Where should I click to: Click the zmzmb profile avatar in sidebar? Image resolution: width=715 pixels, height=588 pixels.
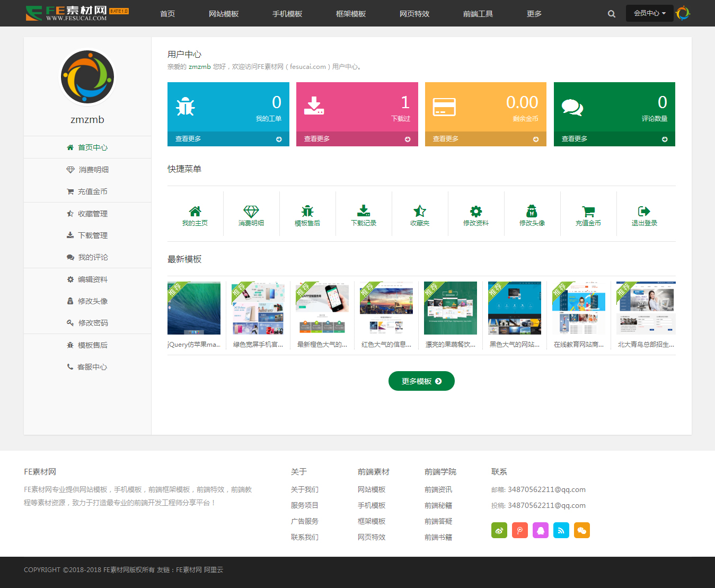tap(87, 77)
